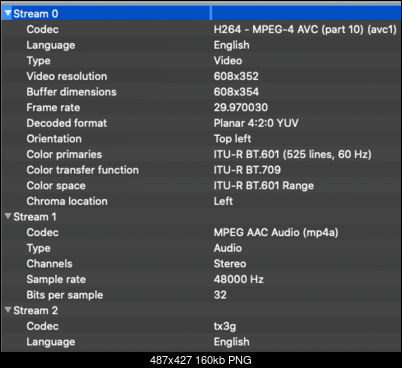
Task: Click the Stereo channels value
Action: tap(230, 264)
